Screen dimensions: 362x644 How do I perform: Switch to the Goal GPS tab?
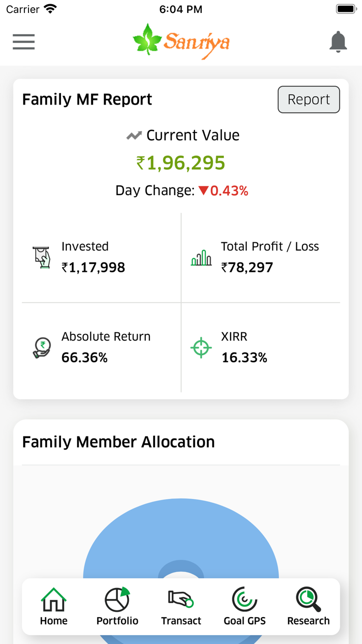(x=245, y=608)
